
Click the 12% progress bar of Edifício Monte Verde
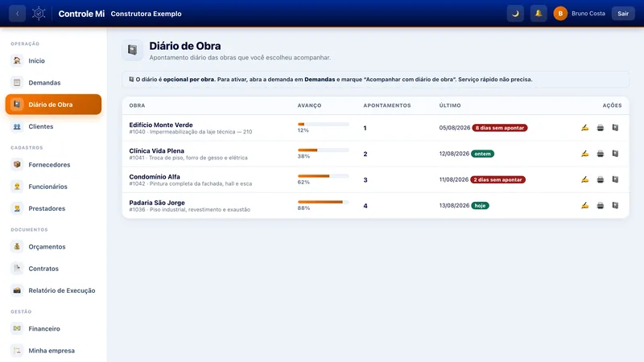tap(324, 124)
